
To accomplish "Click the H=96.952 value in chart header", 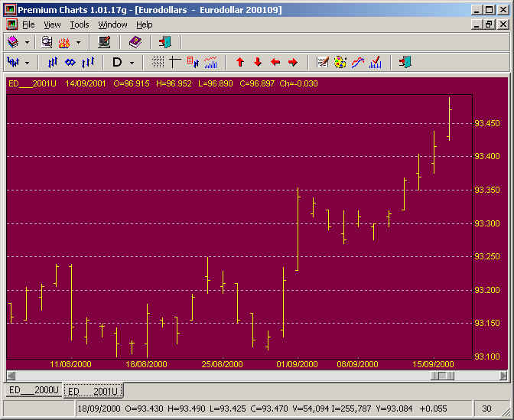I will click(174, 83).
